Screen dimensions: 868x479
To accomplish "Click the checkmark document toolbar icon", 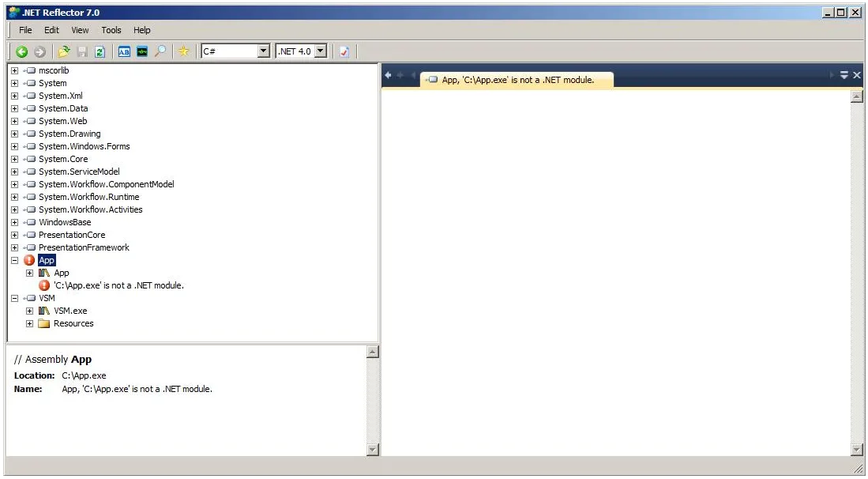I will click(344, 51).
